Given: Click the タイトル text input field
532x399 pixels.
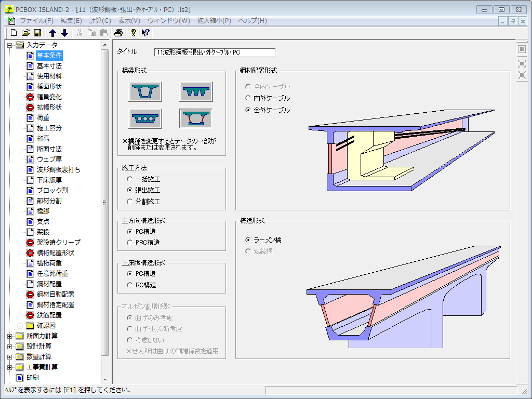Looking at the screenshot, I should coord(215,52).
